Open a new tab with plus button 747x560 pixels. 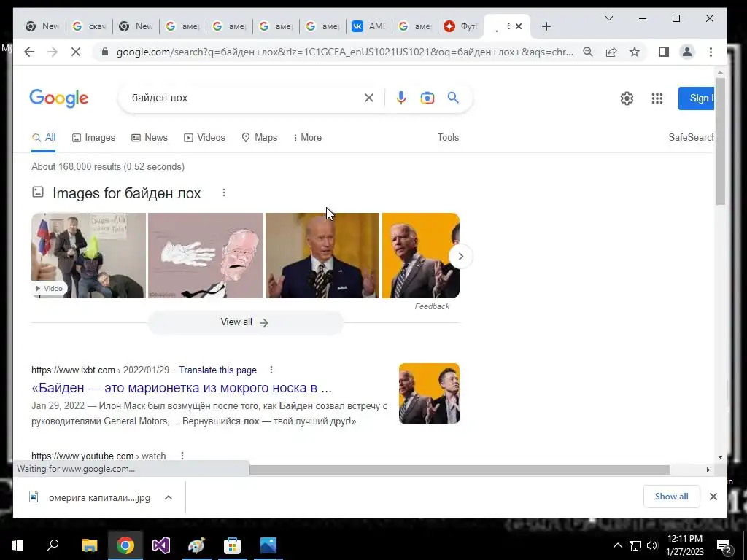[546, 26]
